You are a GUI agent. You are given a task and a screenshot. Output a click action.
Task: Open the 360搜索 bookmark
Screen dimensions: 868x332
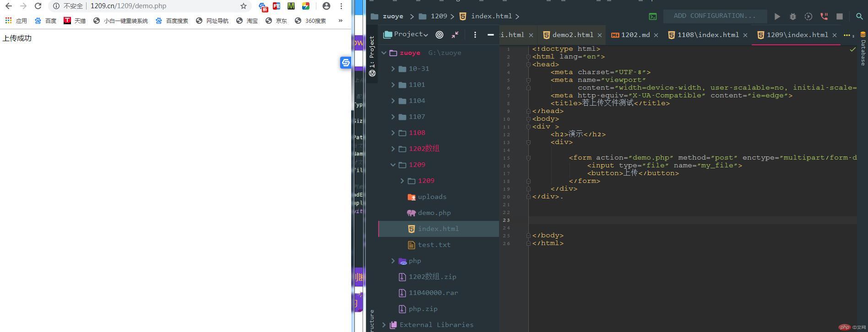pos(310,21)
